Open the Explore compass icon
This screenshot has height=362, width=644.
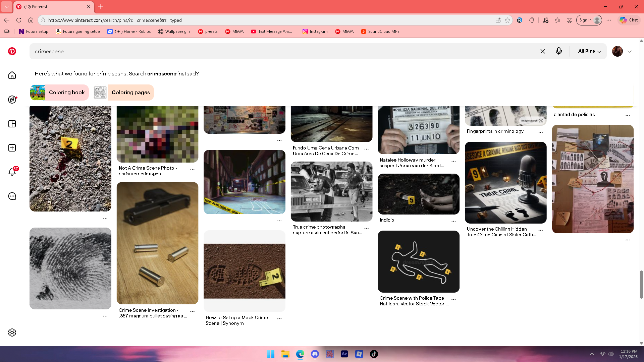(12, 100)
